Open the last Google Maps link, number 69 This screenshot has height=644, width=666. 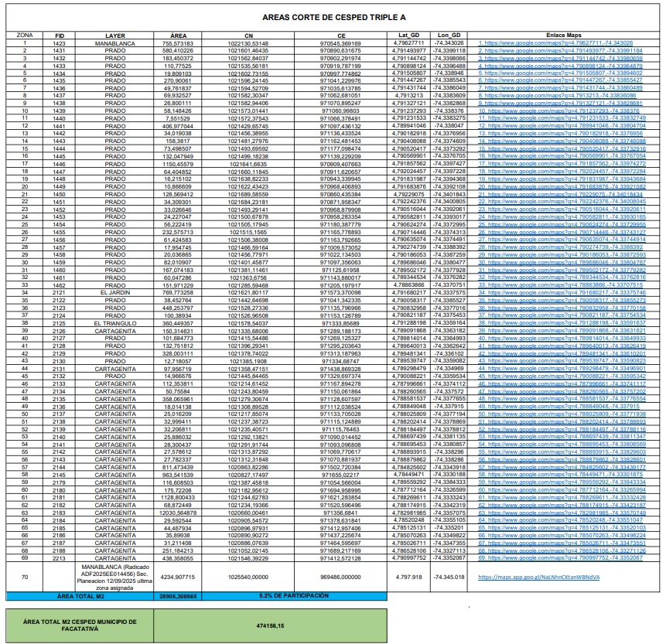[561, 557]
